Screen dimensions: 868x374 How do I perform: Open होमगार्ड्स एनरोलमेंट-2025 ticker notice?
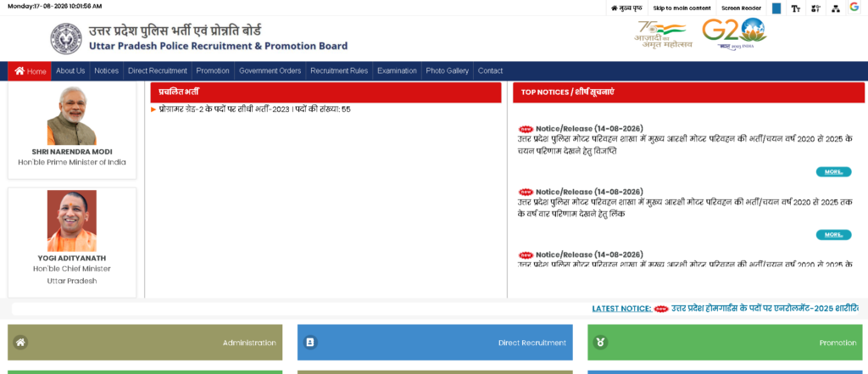[765, 308]
